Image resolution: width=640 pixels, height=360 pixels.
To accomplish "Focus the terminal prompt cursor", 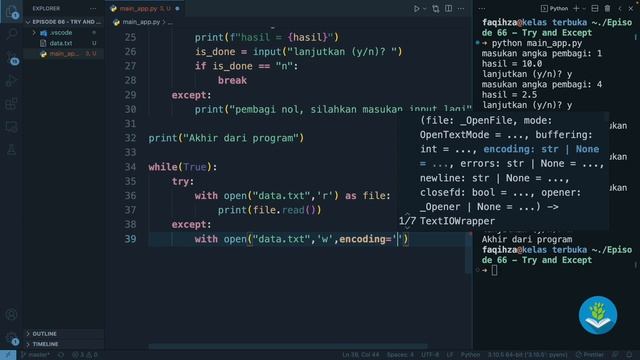I will tap(494, 270).
